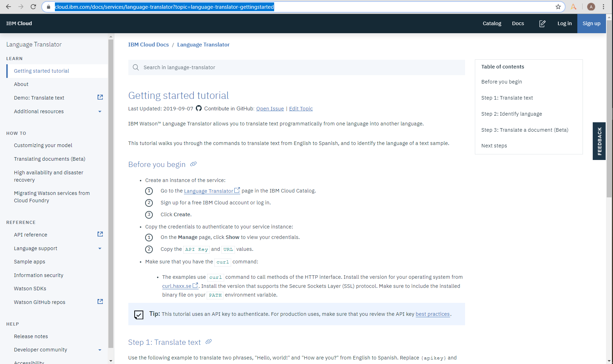Image resolution: width=613 pixels, height=364 pixels.
Task: Jump to Step 2: Identify language in contents
Action: pos(512,114)
